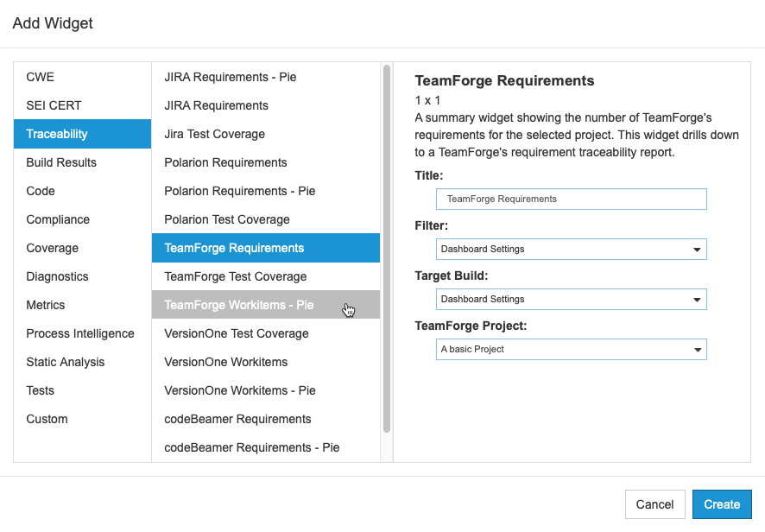Screen dimensions: 765x532
Task: Select the Static Analysis category
Action: pos(82,362)
